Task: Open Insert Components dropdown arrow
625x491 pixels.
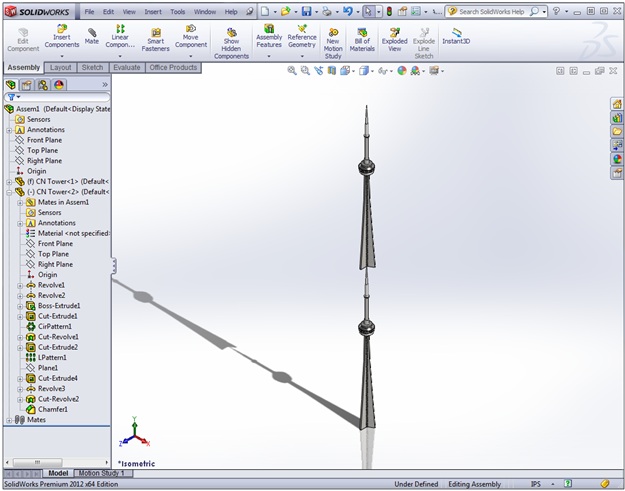Action: [x=62, y=56]
